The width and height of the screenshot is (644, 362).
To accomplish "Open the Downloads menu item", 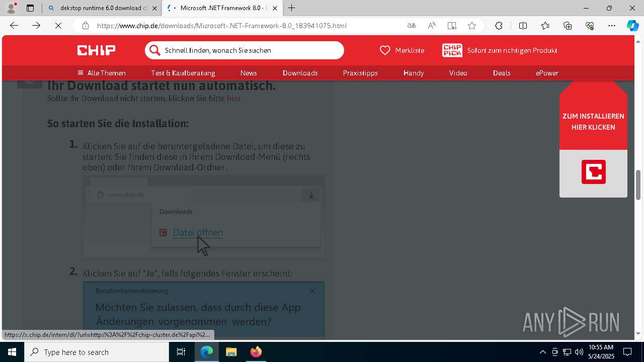I will coord(300,73).
